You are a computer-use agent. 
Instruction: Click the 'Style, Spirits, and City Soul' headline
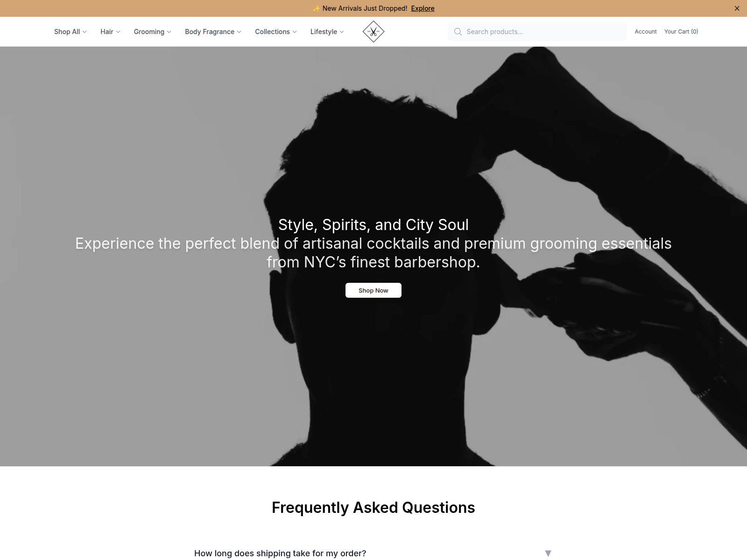point(373,225)
